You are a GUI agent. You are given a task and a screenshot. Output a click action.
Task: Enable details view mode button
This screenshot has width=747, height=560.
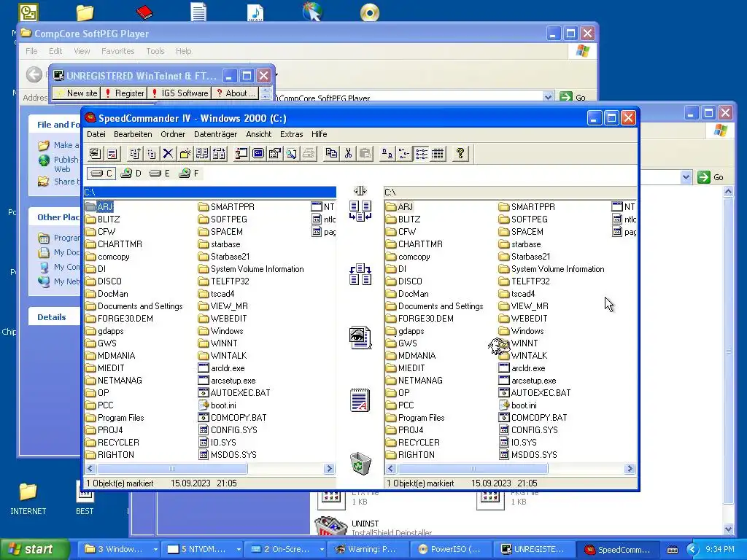438,154
